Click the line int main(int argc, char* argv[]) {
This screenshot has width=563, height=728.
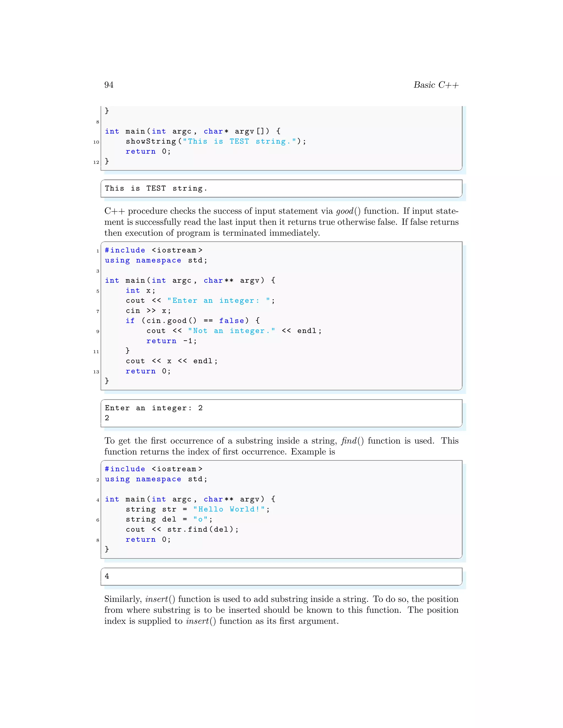click(193, 132)
